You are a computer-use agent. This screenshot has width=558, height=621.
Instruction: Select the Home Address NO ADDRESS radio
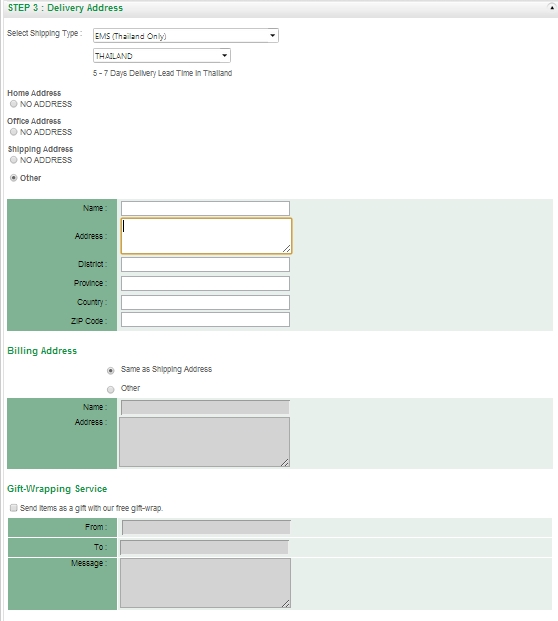(14, 104)
